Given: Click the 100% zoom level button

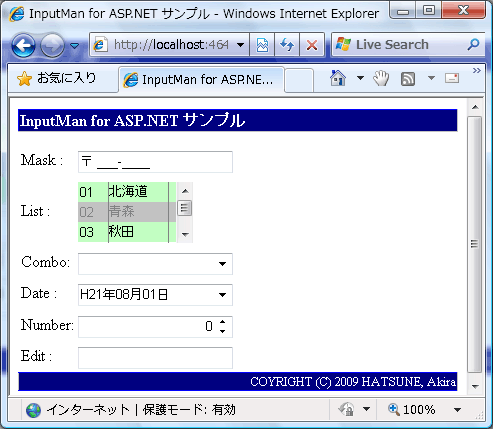Looking at the screenshot, I should click(412, 409).
